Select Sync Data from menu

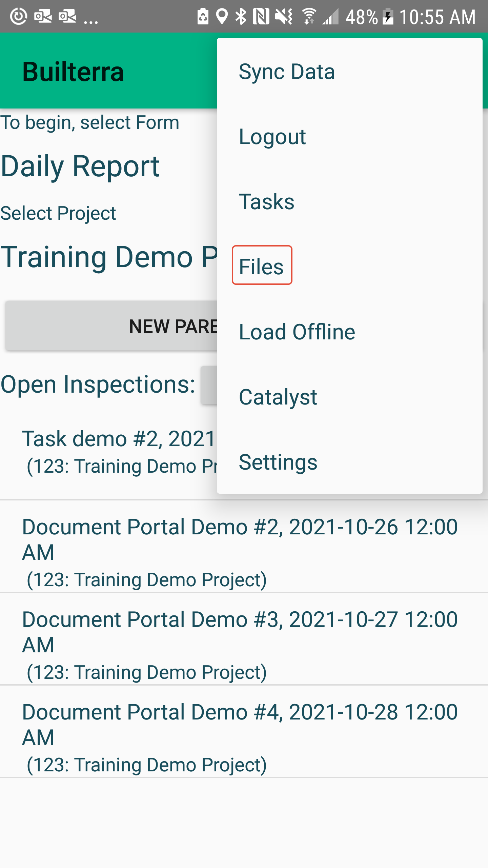point(349,72)
